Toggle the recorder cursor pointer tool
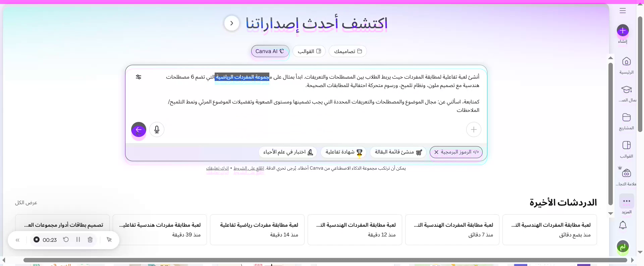 [109, 239]
